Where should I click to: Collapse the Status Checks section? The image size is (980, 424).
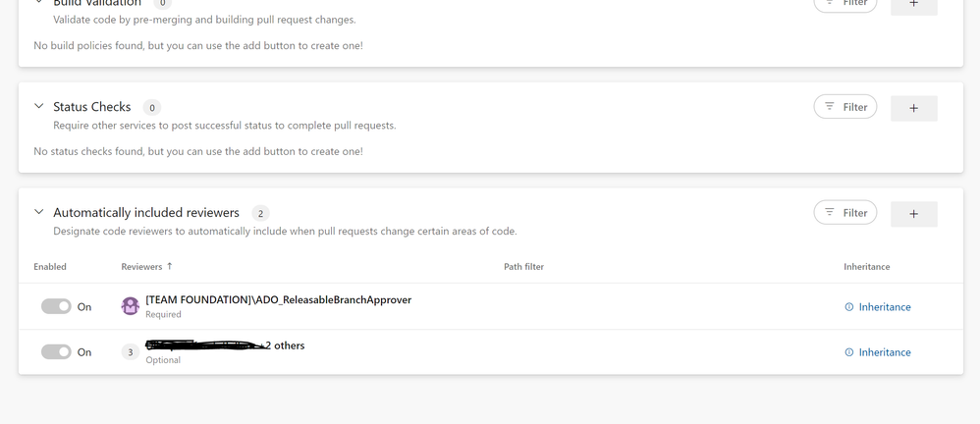tap(39, 106)
